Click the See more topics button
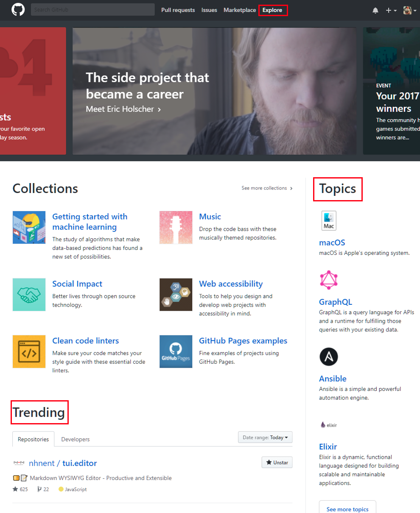 [x=347, y=509]
